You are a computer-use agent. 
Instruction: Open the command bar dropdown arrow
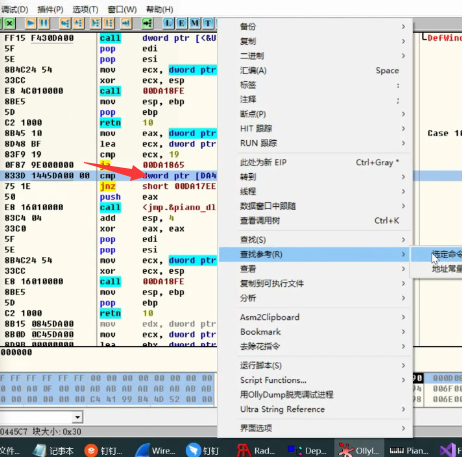click(78, 417)
